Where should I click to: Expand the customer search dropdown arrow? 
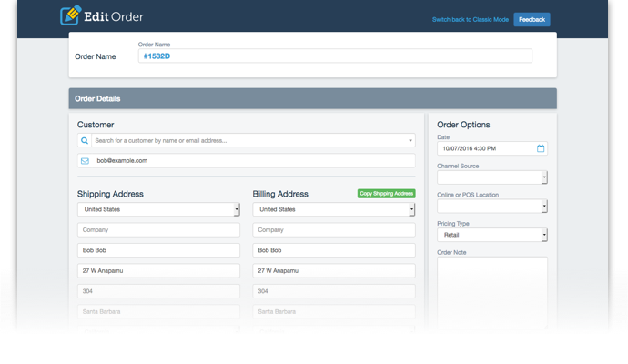410,140
